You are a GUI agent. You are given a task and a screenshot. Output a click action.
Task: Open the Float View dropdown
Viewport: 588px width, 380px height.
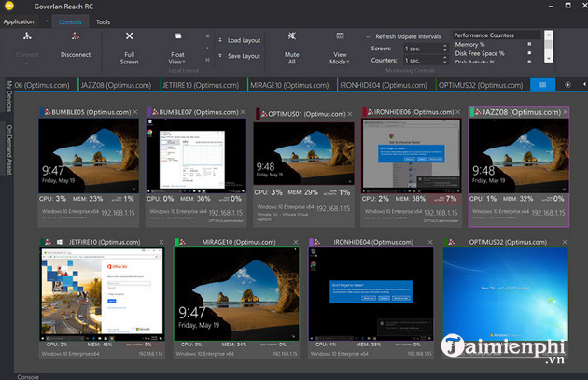click(x=177, y=56)
